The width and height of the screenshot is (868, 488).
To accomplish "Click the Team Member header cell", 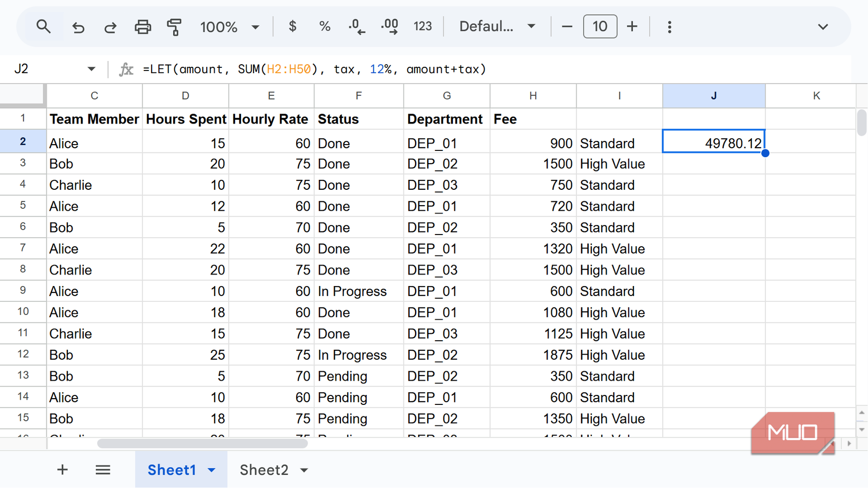I will (x=94, y=119).
